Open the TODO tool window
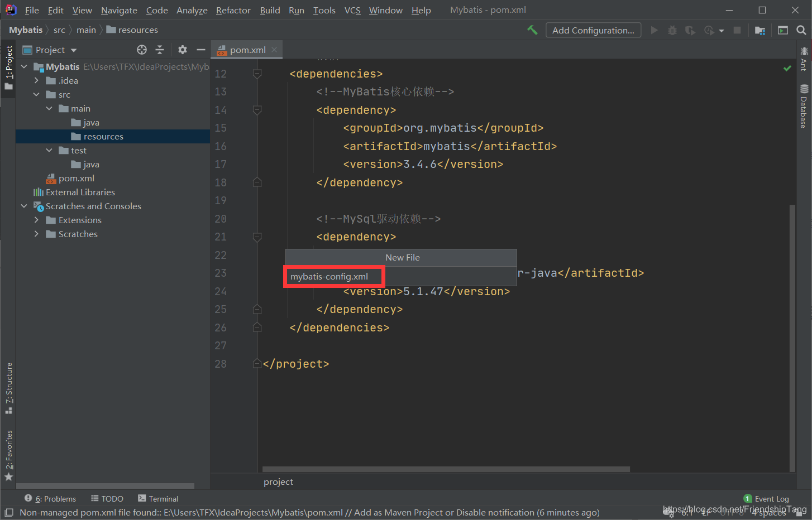 (107, 499)
